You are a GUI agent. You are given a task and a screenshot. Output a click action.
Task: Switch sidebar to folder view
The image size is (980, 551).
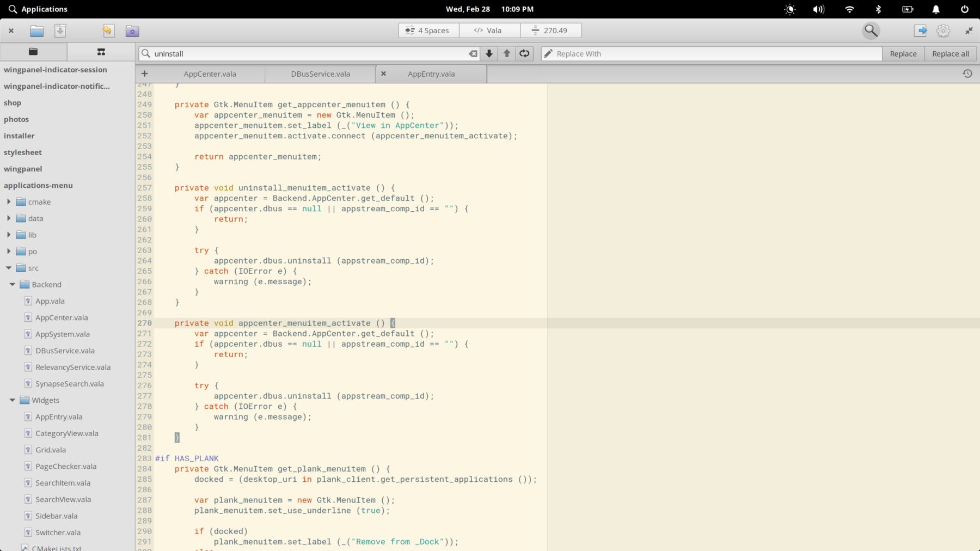pos(33,52)
